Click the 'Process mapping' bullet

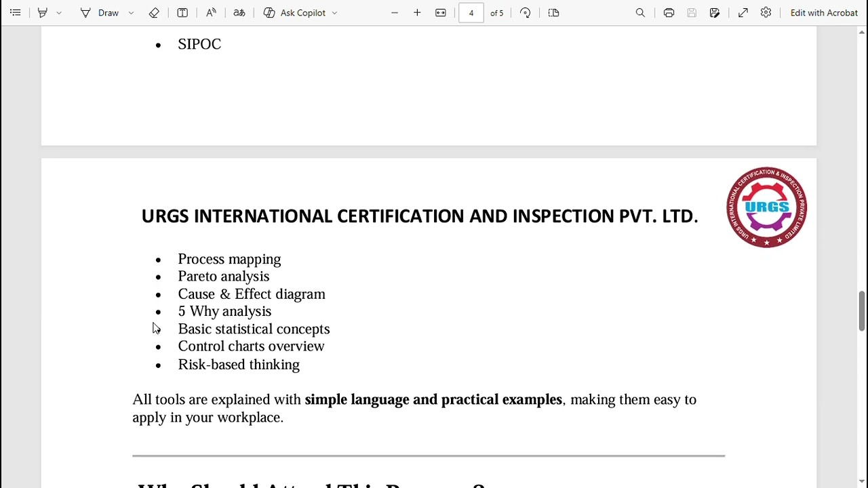(229, 259)
